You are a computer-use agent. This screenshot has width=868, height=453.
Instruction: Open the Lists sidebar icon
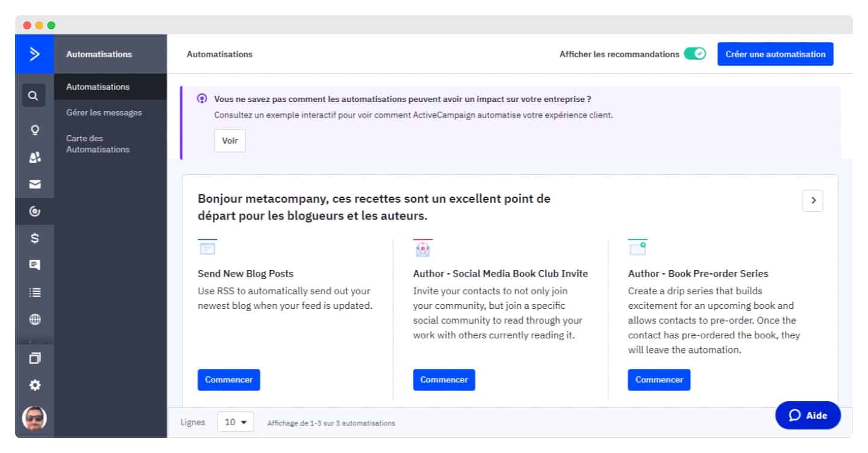[x=34, y=292]
